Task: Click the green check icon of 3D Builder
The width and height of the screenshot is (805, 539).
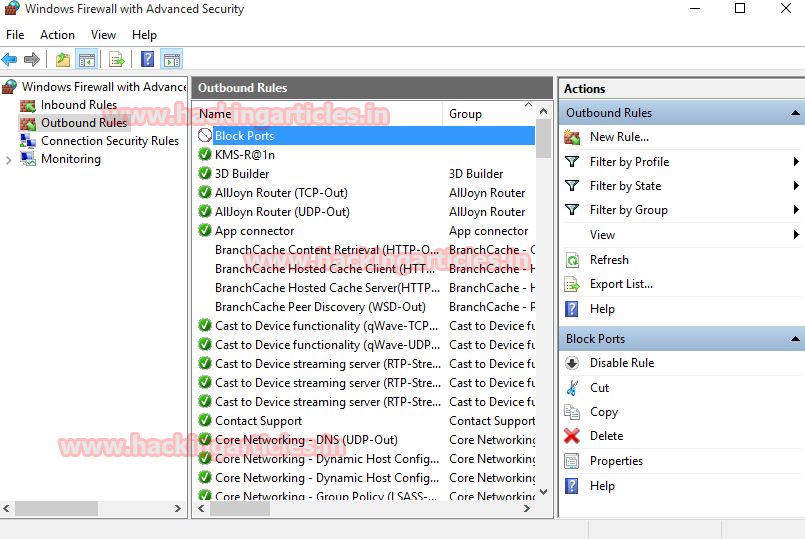Action: 205,174
